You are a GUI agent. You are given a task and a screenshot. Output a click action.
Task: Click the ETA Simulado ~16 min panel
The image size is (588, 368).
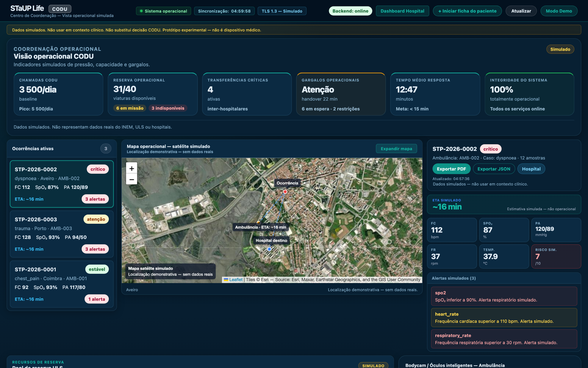[x=504, y=204]
